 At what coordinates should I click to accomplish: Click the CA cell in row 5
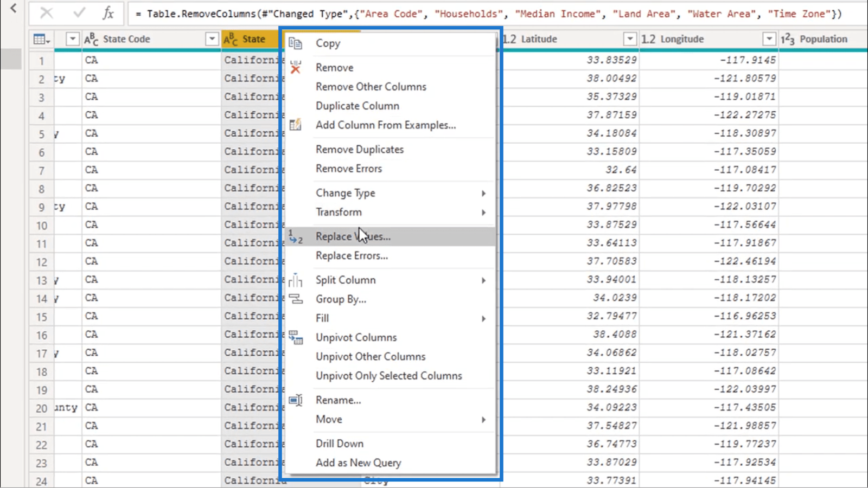[151, 133]
